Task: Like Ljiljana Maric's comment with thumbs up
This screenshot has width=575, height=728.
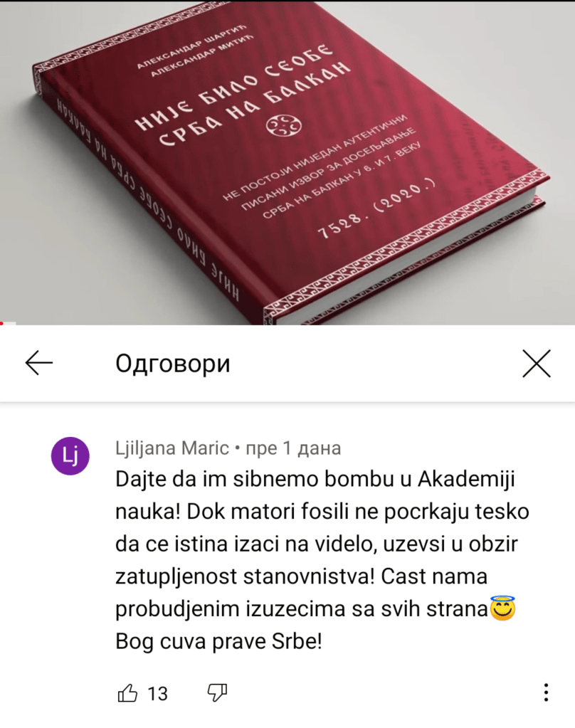Action: tap(127, 692)
